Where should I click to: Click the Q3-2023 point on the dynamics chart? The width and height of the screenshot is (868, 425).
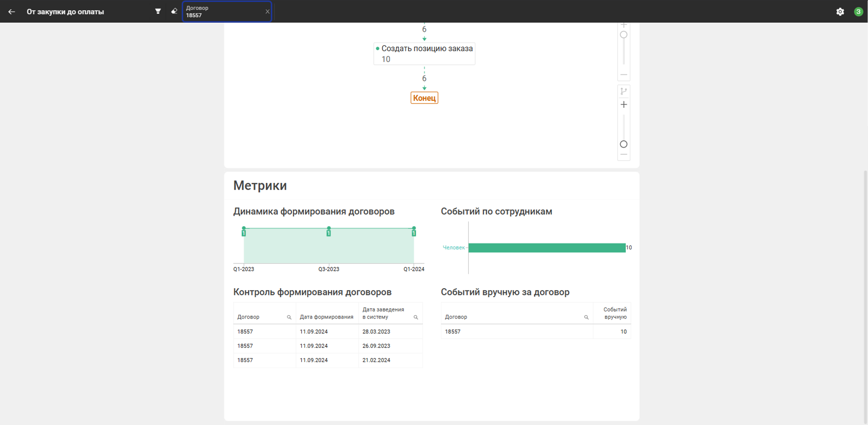329,229
